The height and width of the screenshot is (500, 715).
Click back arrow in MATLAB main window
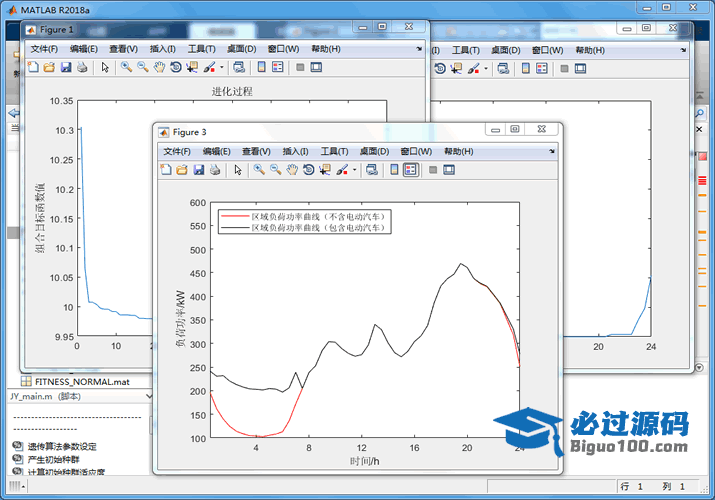tap(14, 113)
